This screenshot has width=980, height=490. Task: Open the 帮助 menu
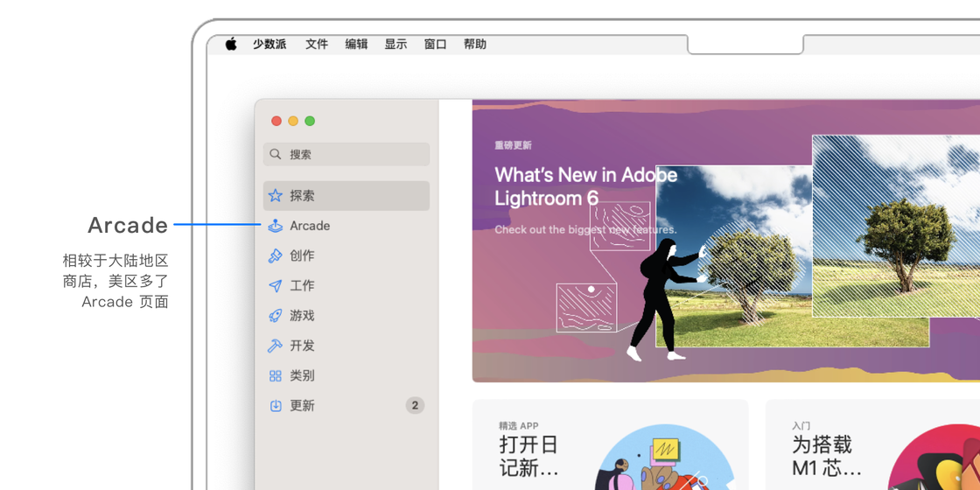[x=475, y=45]
